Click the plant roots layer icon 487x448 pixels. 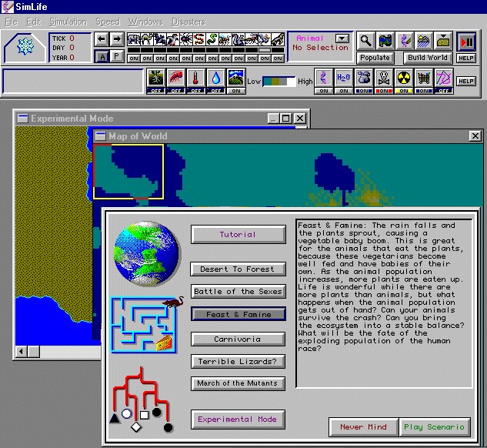[x=156, y=78]
